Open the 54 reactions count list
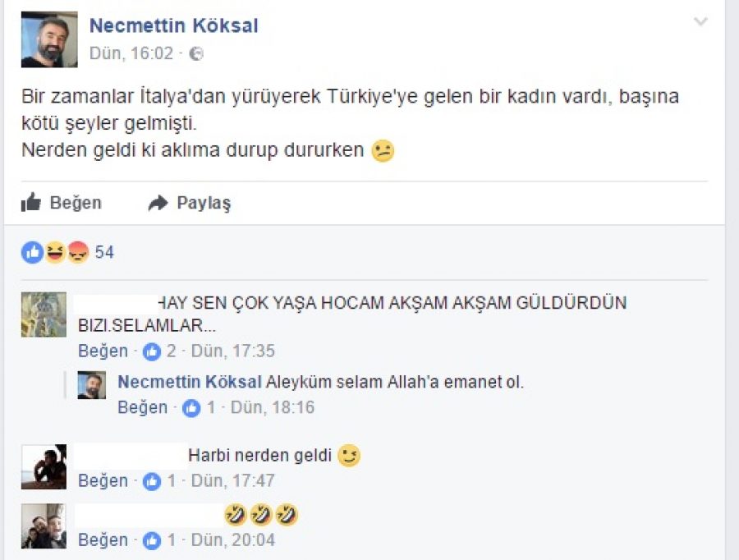739x560 pixels. pos(104,252)
